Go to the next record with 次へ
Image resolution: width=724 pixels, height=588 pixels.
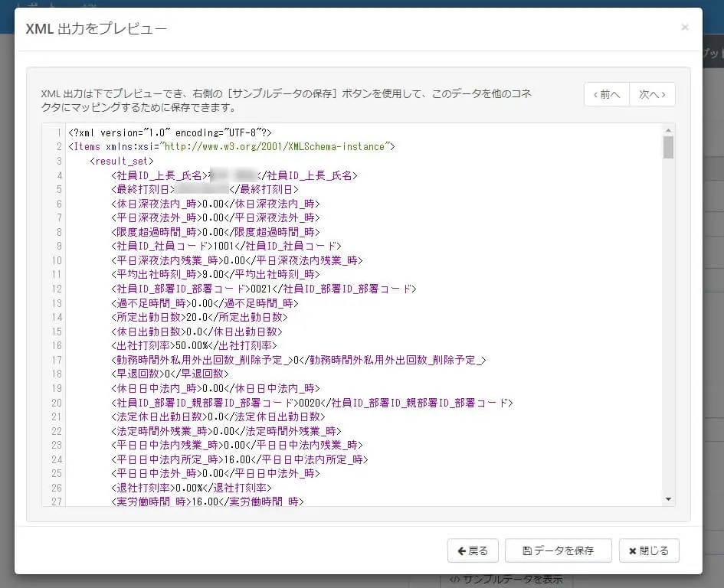(x=652, y=95)
